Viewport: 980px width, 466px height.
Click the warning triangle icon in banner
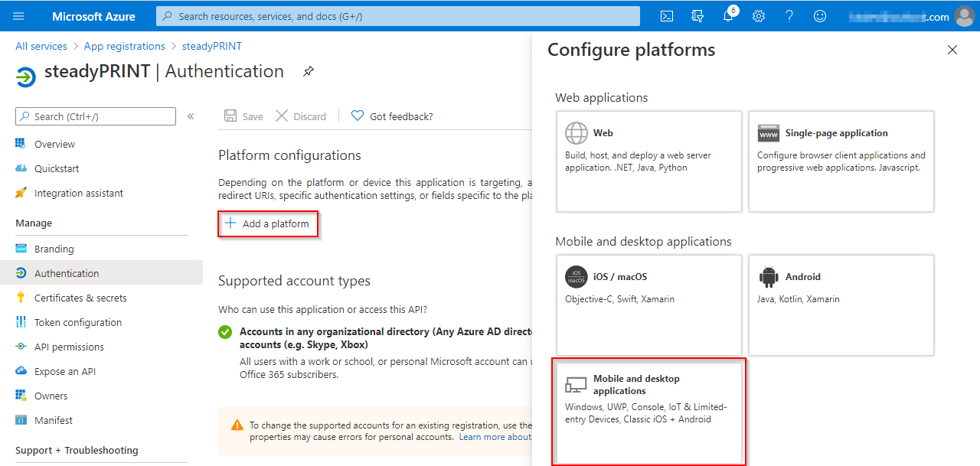237,425
